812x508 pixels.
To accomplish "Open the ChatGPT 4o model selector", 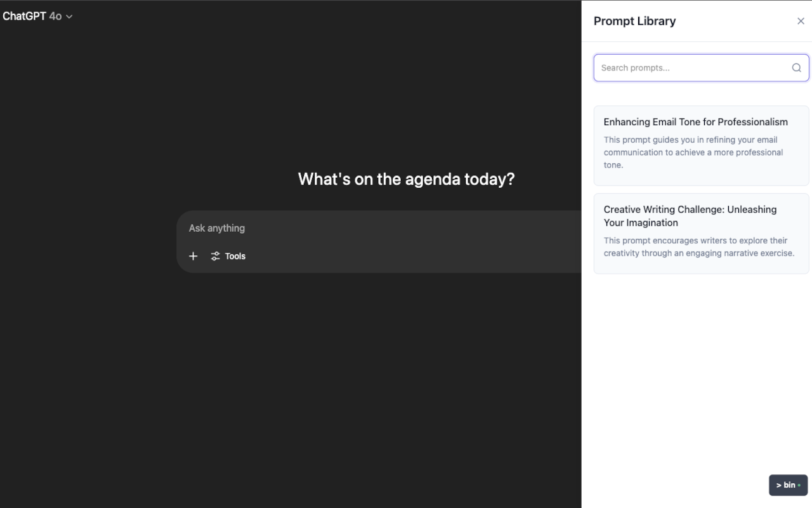I will [x=37, y=17].
